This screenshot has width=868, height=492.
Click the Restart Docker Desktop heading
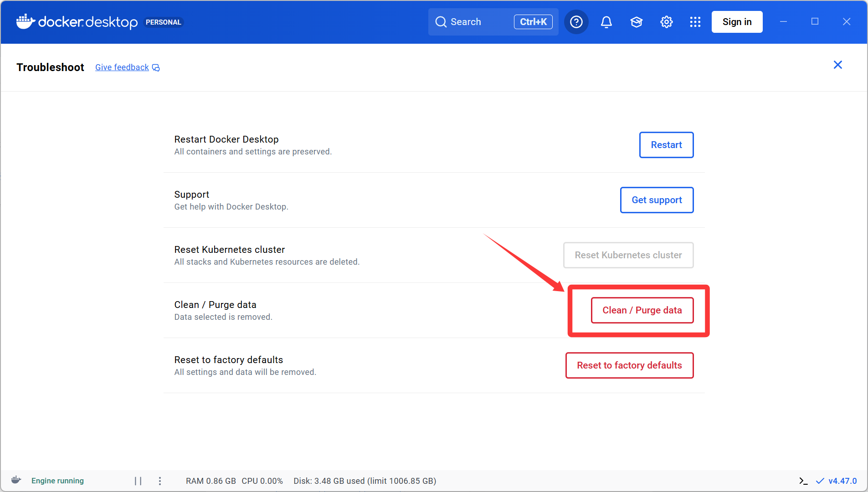[x=226, y=139]
